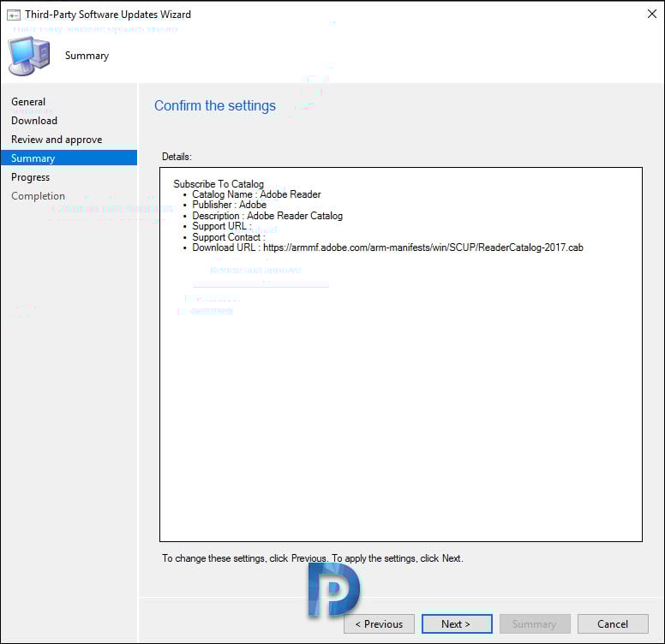Go back with the Previous button
This screenshot has height=644, width=665.
(379, 623)
